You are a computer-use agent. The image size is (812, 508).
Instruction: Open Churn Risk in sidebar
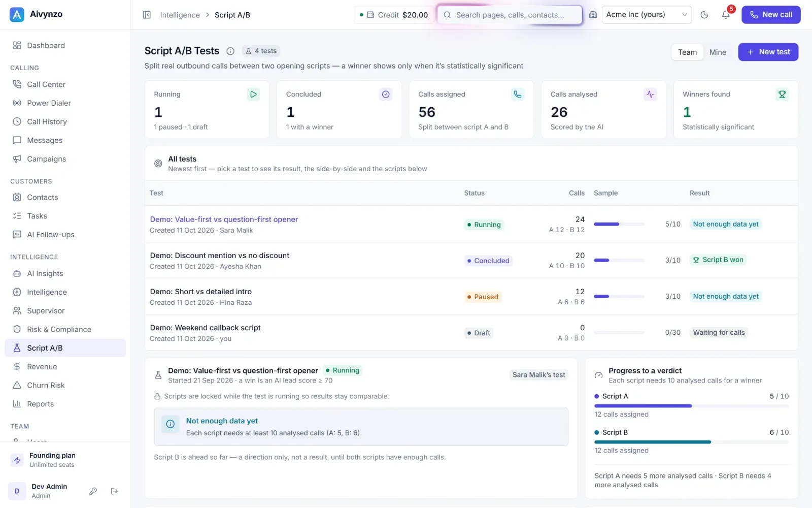[x=65, y=385]
